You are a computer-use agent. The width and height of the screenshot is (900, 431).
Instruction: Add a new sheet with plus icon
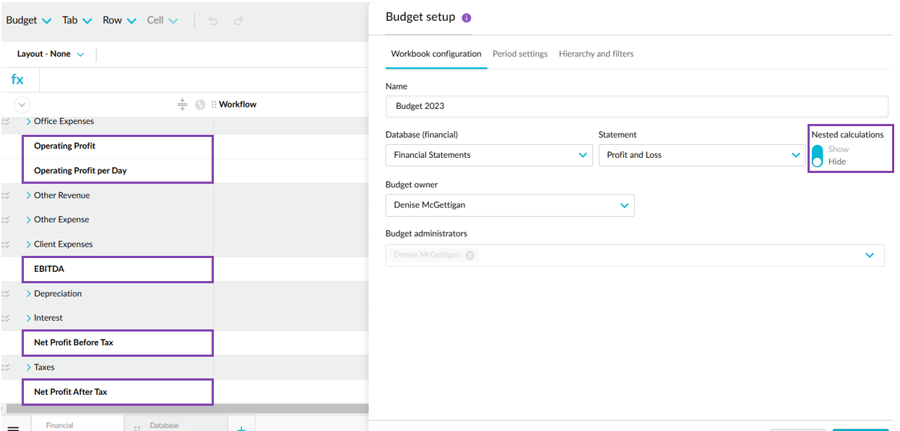coord(241,427)
